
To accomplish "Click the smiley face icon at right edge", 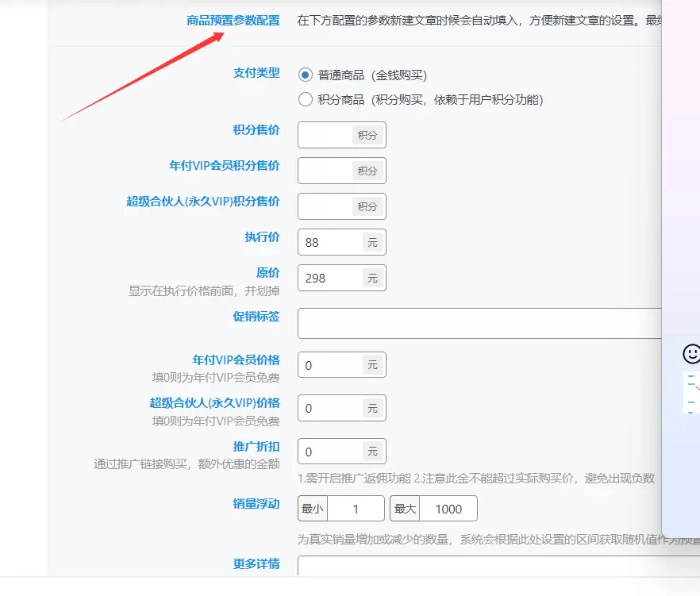I will (x=691, y=354).
